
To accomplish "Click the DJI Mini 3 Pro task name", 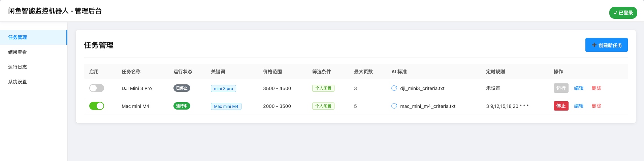I will [137, 88].
